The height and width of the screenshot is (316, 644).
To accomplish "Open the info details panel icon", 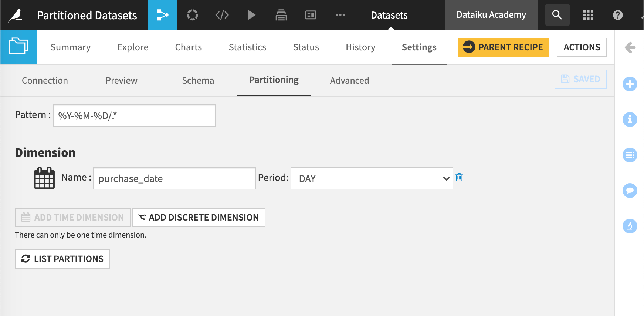I will click(x=630, y=120).
